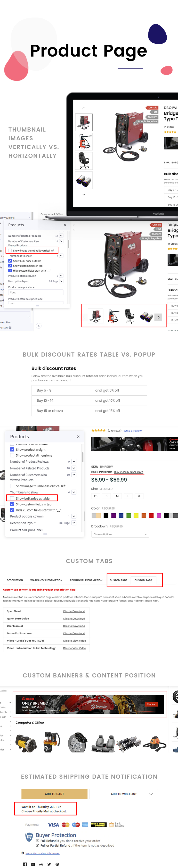Image resolution: width=178 pixels, height=868 pixels.
Task: Share the product on Facebook
Action: tap(25, 864)
